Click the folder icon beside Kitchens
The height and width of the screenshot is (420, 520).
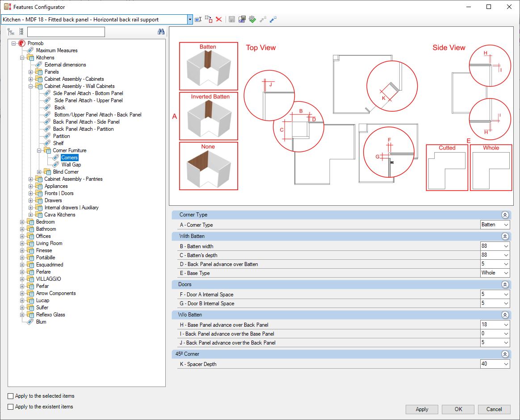30,58
